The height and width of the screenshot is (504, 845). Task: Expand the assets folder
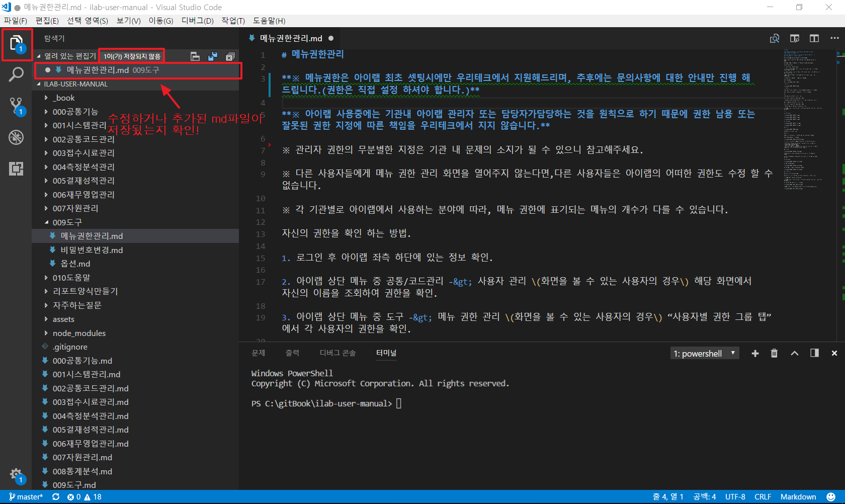[135, 319]
